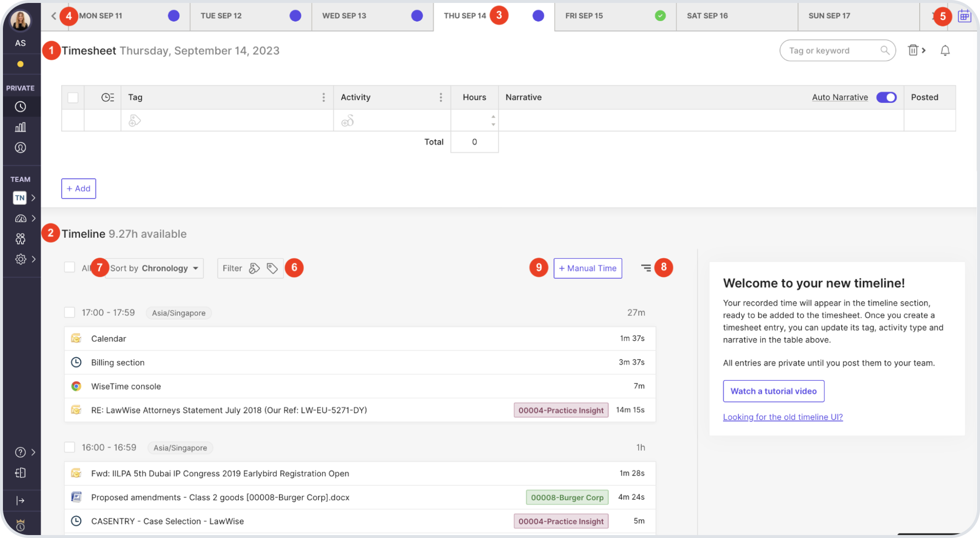Open the notifications bell icon

945,50
